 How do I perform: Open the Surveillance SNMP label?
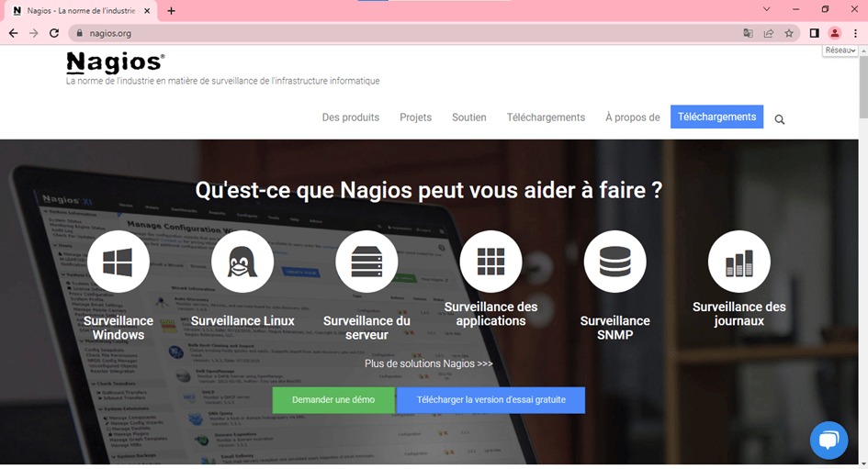tap(615, 328)
